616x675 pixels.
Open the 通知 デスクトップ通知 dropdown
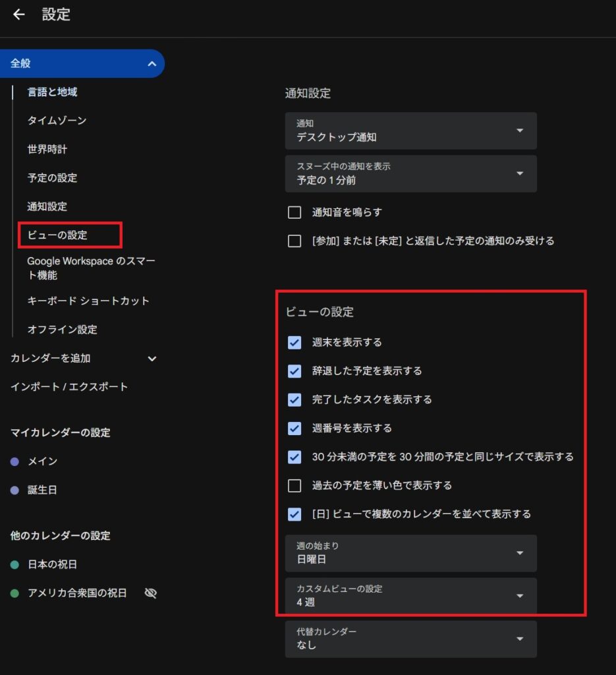(410, 131)
